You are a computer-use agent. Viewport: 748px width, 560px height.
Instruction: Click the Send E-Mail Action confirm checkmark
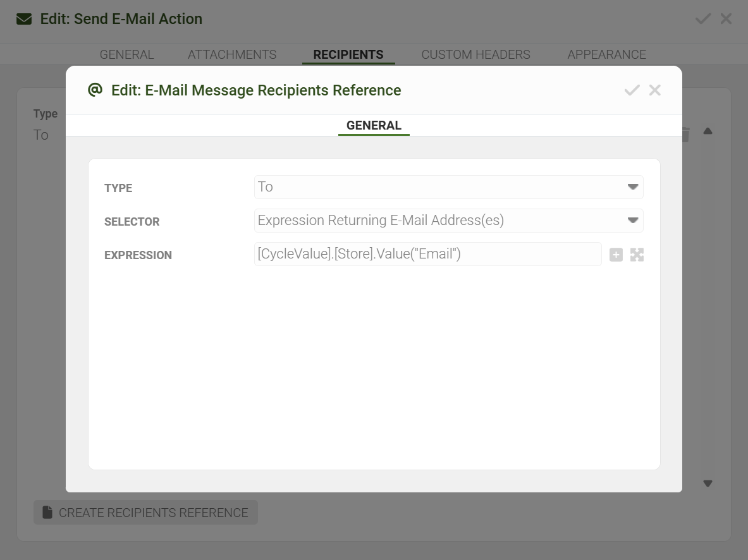coord(702,19)
